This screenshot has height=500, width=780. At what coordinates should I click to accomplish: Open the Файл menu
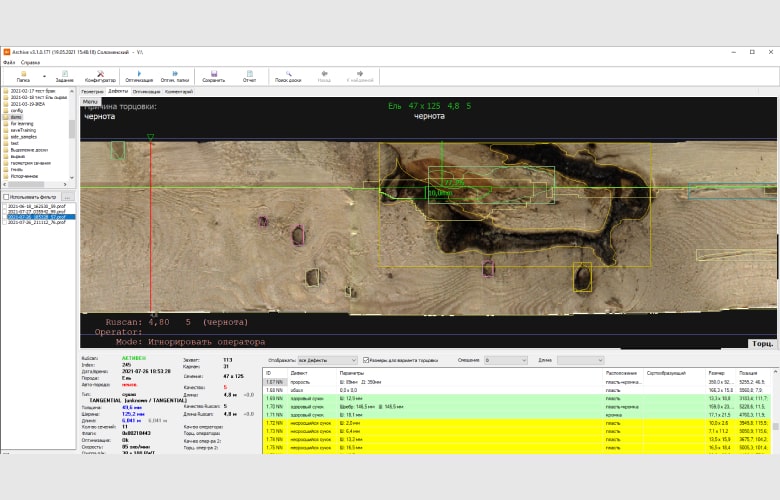(x=9, y=63)
